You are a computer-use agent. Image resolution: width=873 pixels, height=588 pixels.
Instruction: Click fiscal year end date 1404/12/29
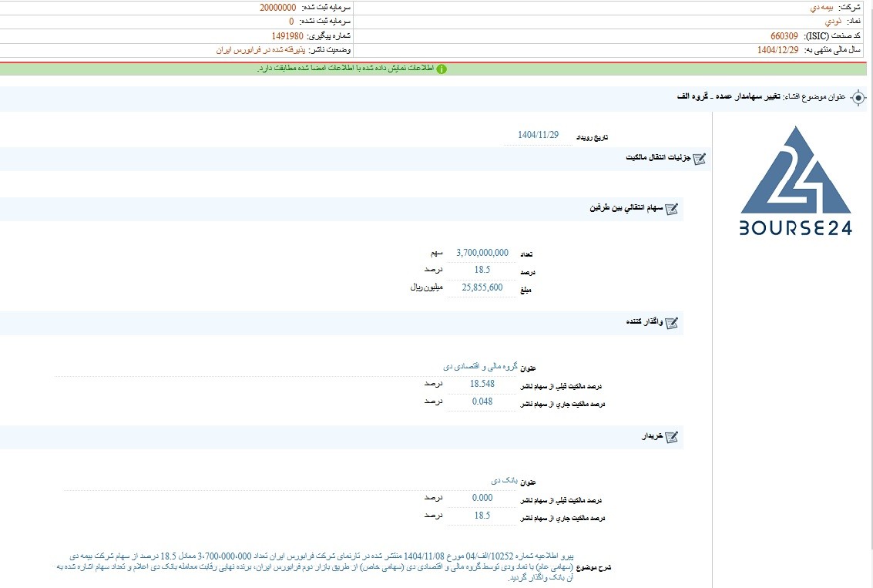coord(777,50)
